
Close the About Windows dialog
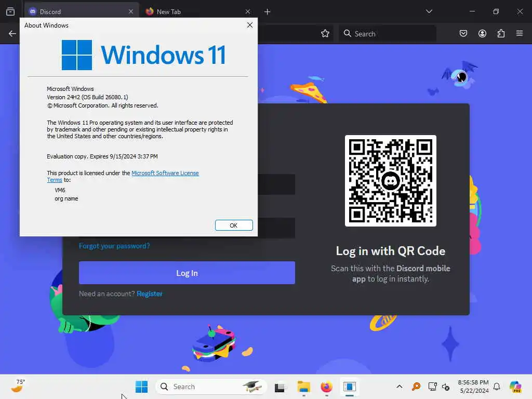coord(250,25)
